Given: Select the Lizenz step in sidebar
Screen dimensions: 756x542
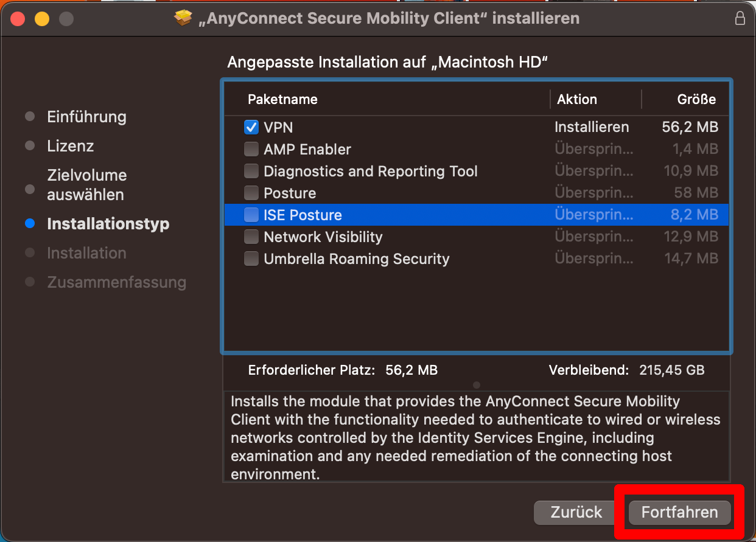Looking at the screenshot, I should [71, 146].
